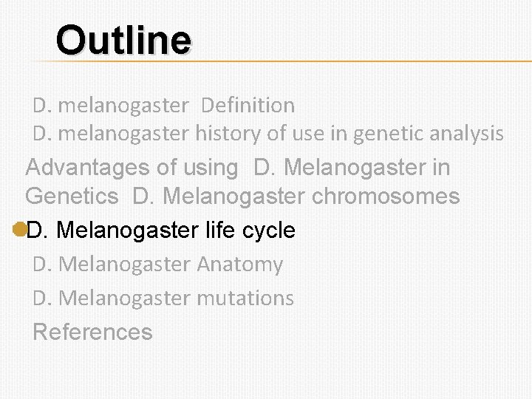532x399 pixels.
Task: Click the orange bullet beside life cycle
Action: point(20,231)
